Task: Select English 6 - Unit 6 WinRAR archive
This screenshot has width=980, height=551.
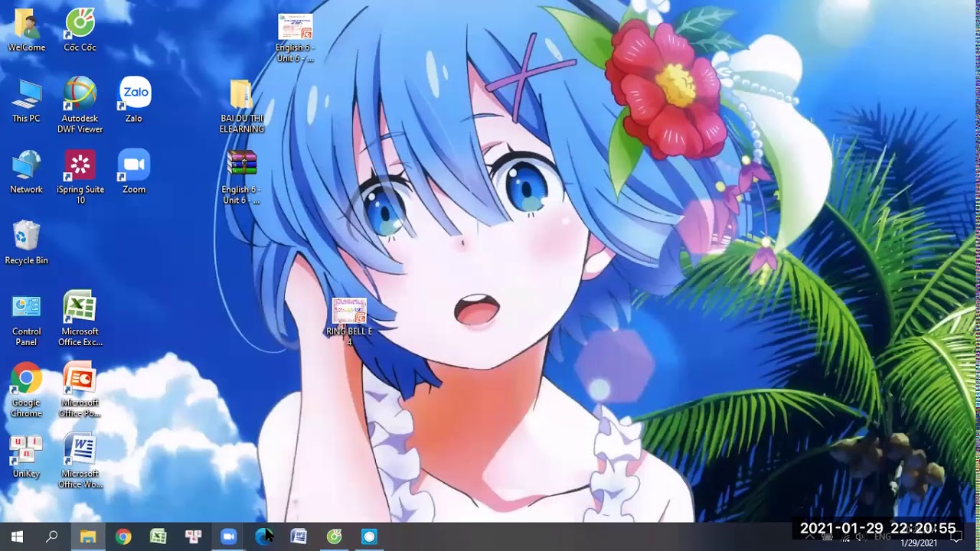Action: [x=242, y=177]
